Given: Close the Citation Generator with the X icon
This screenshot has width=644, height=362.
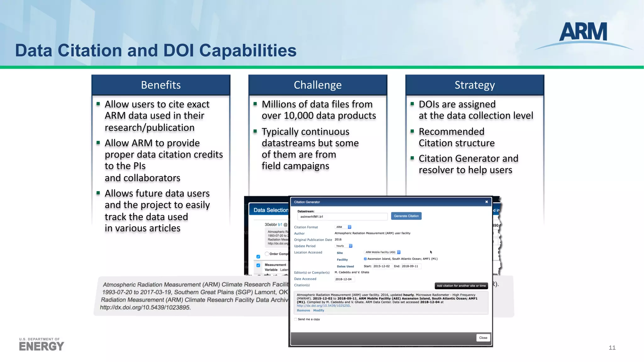Looking at the screenshot, I should pos(486,202).
